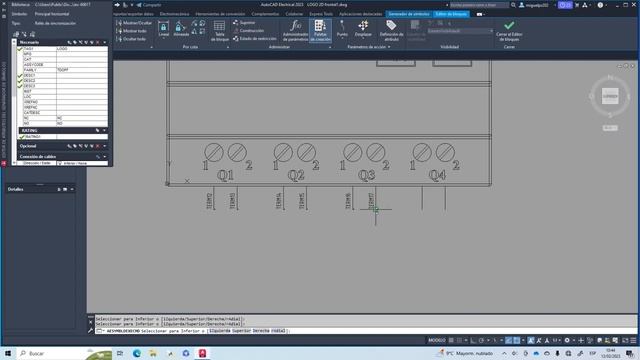The image size is (640, 360).
Task: Open the visibility states dropdown
Action: (x=460, y=31)
